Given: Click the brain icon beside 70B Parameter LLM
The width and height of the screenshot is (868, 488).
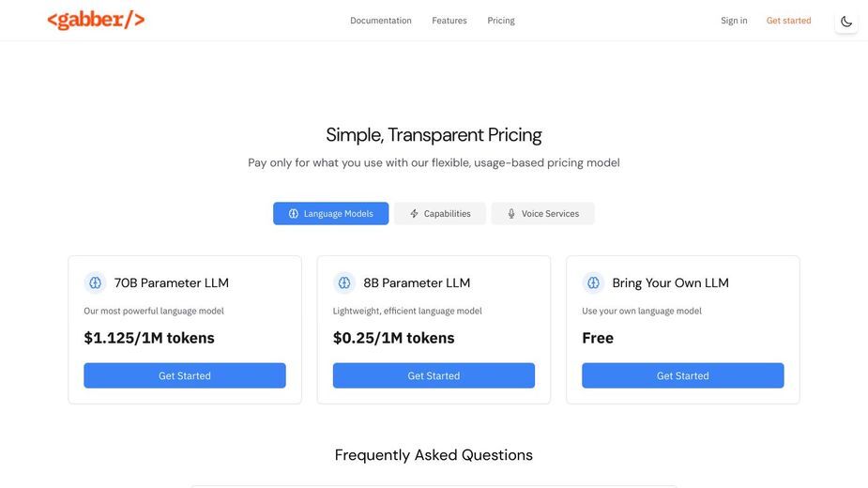Looking at the screenshot, I should click(95, 283).
